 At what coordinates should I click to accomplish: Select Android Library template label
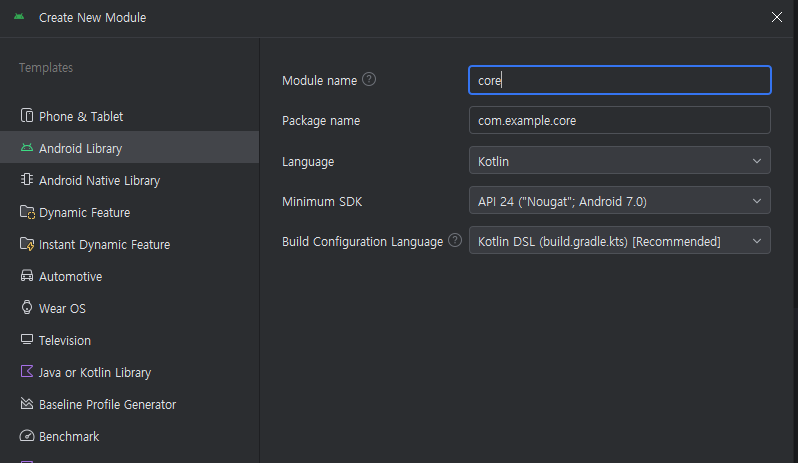click(x=80, y=149)
